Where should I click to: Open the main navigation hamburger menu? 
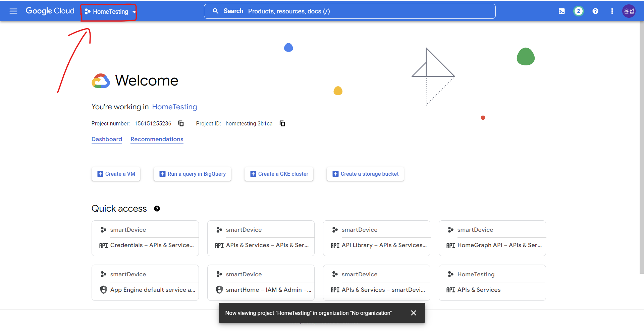click(x=13, y=11)
